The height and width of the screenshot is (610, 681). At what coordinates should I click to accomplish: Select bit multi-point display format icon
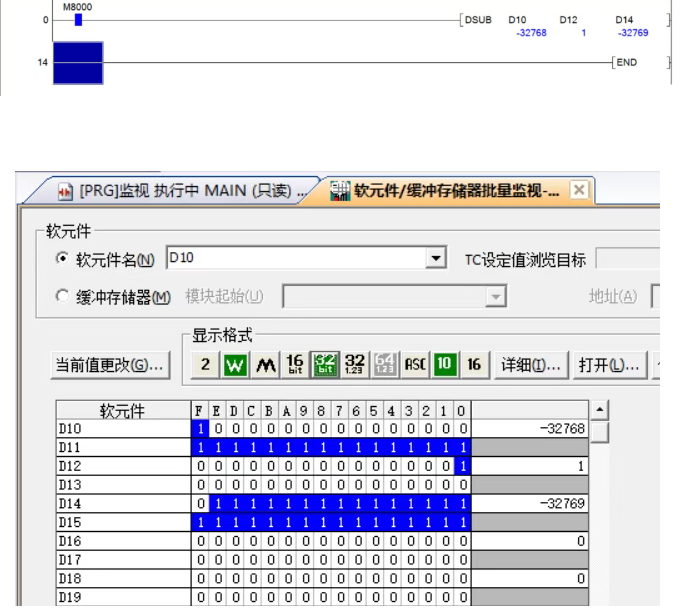[x=265, y=365]
